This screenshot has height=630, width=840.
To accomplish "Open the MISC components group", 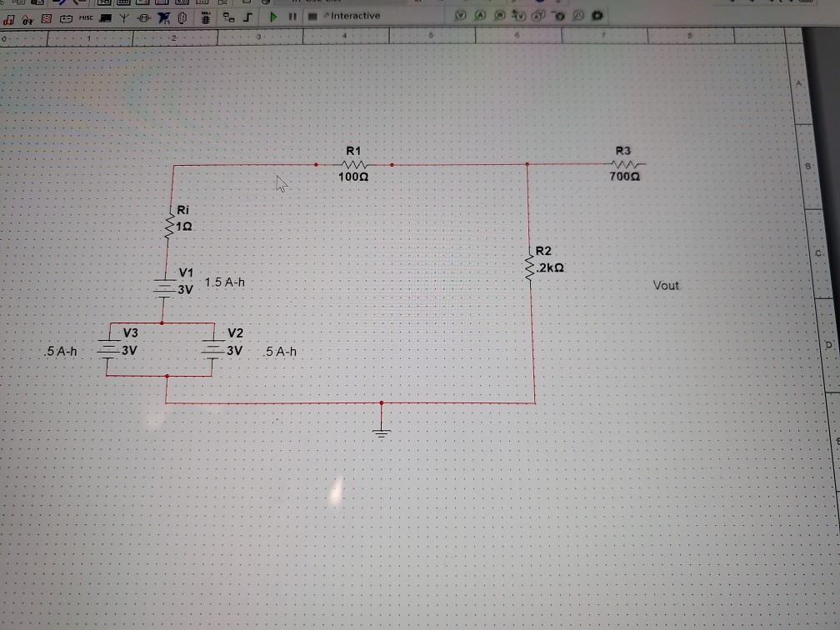I will (x=86, y=17).
